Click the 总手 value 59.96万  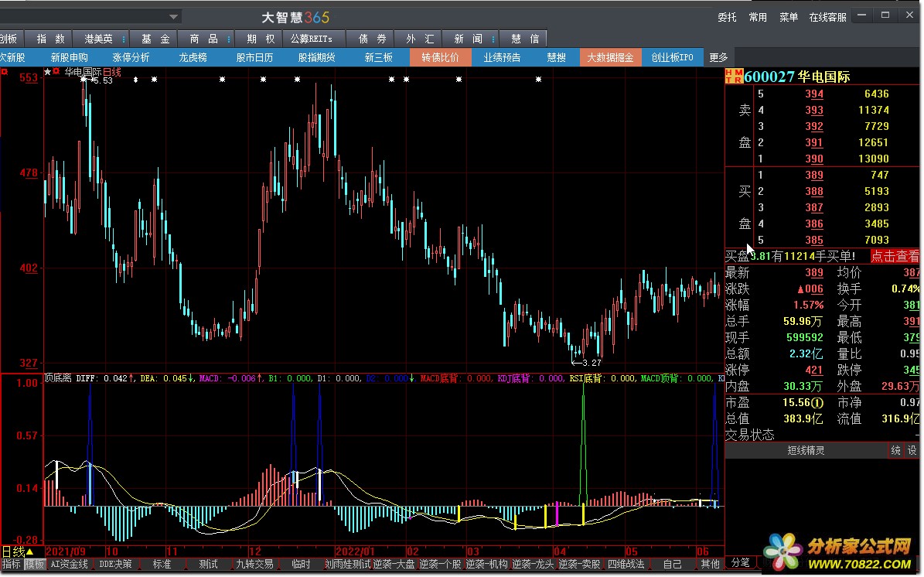pyautogui.click(x=803, y=321)
